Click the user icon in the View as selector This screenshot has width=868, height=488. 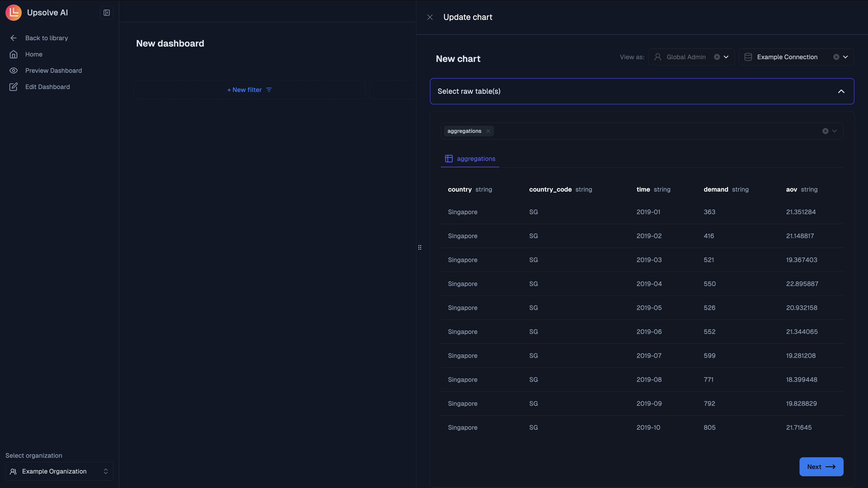point(658,56)
